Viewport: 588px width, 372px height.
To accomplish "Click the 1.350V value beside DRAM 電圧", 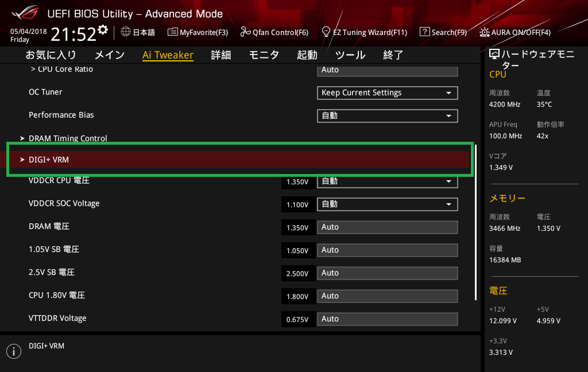I will coord(298,228).
